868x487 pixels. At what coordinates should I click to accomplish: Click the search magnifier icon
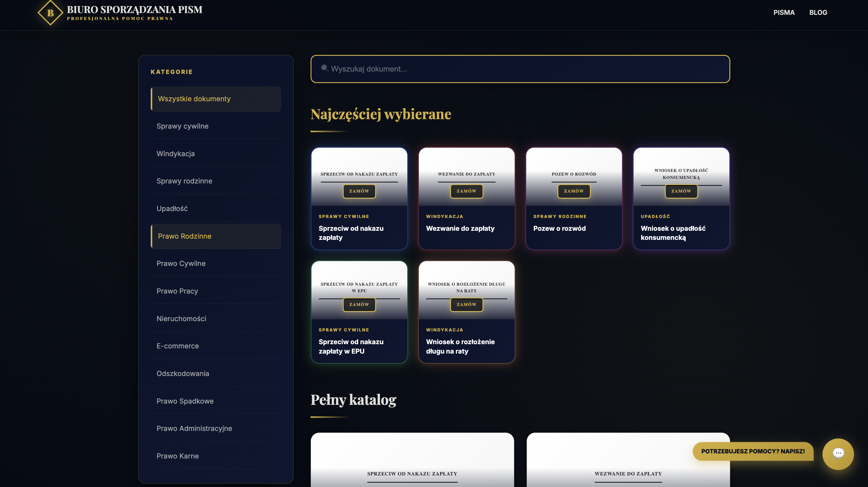point(325,68)
